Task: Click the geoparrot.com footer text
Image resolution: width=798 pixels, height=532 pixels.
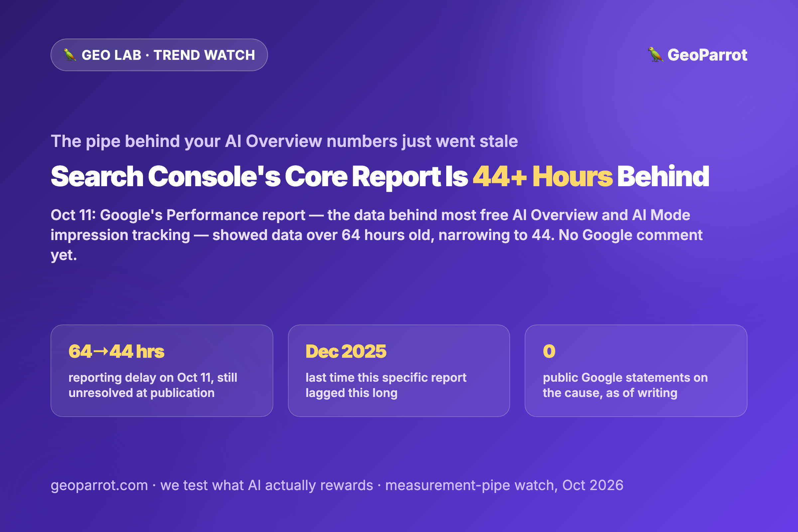Action: click(x=99, y=485)
